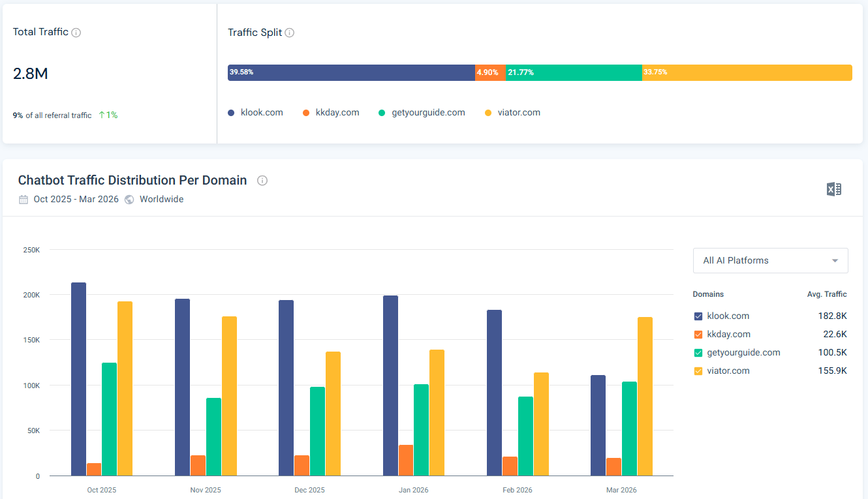Click the Worldwide location label
Screen dimensions: 868x499
(161, 200)
